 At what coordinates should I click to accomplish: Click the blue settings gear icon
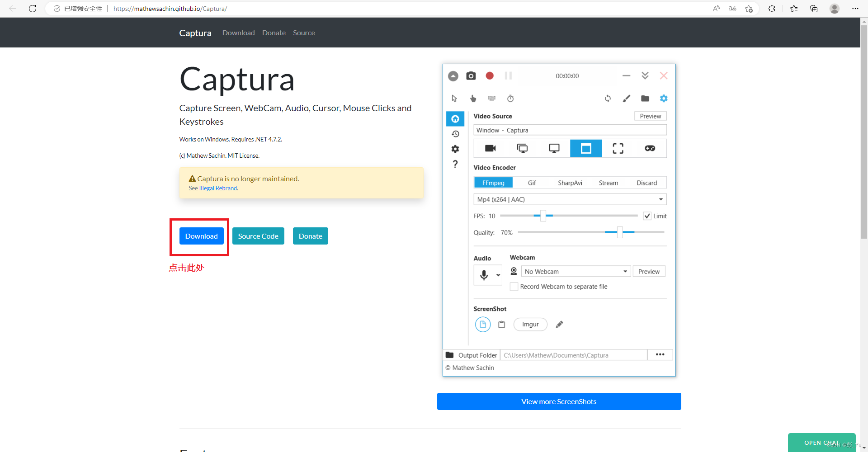[x=664, y=99]
